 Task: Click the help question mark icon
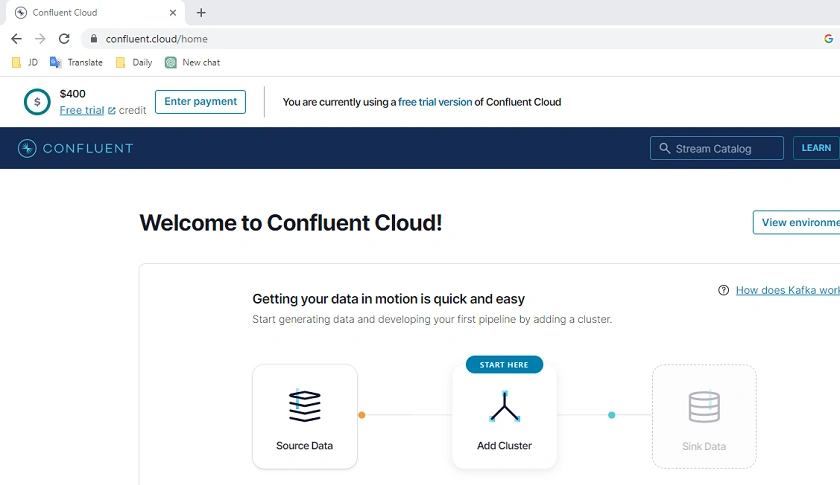723,290
